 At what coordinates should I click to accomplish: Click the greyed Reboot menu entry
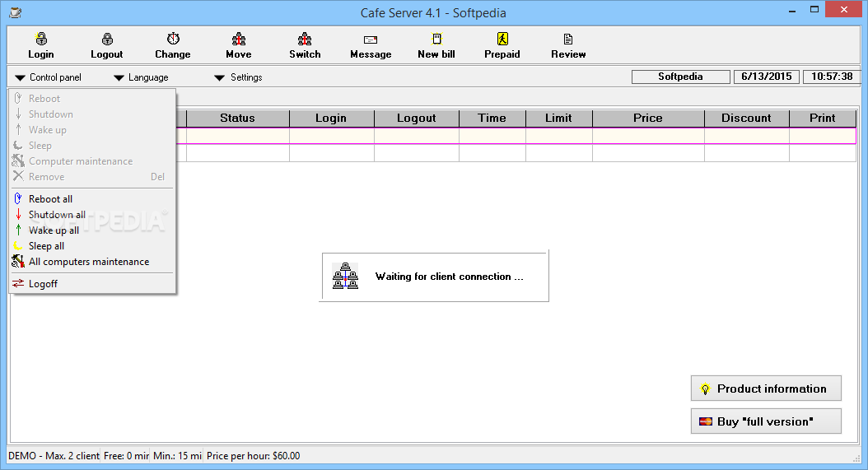92,99
